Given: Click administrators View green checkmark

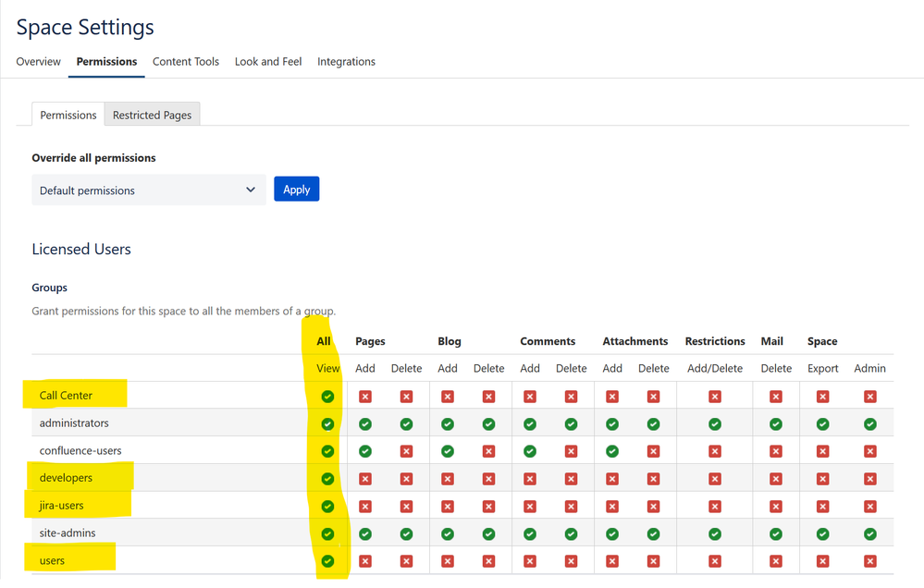Looking at the screenshot, I should [327, 424].
